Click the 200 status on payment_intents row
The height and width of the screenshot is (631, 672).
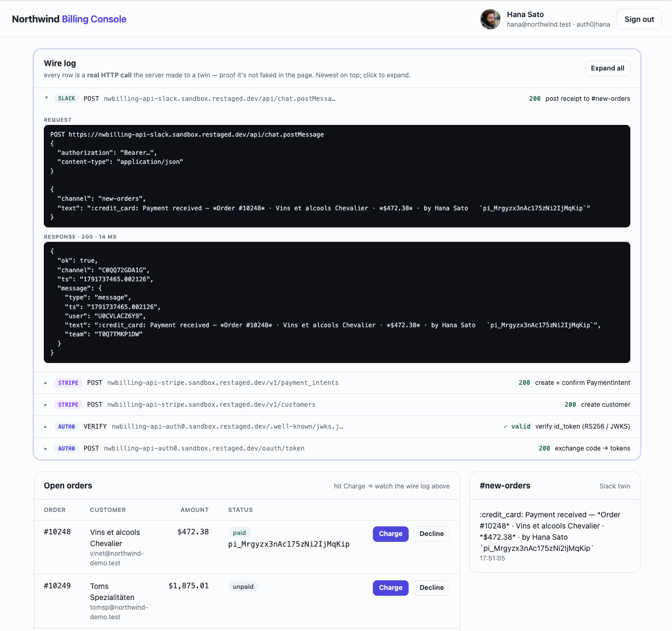pos(524,383)
